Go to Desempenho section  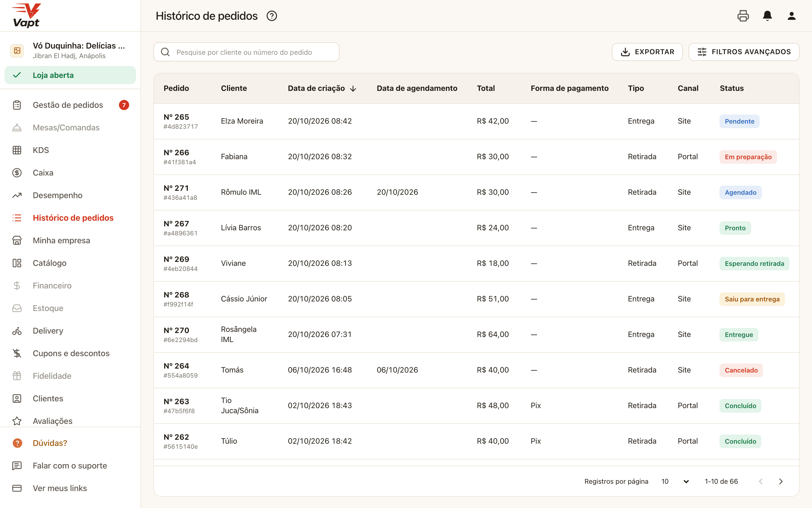click(x=58, y=195)
